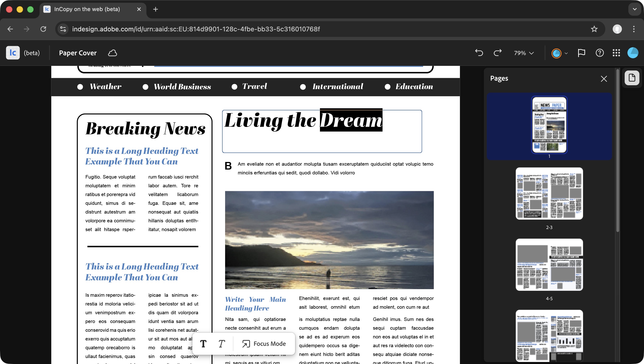Bookmark this page with the star icon
644x364 pixels.
(594, 29)
